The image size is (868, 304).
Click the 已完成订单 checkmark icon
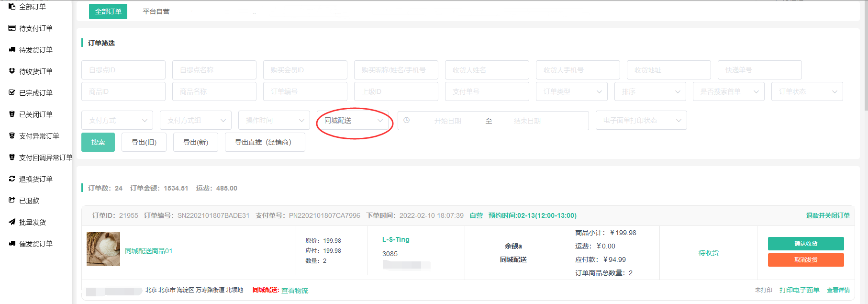pos(12,92)
